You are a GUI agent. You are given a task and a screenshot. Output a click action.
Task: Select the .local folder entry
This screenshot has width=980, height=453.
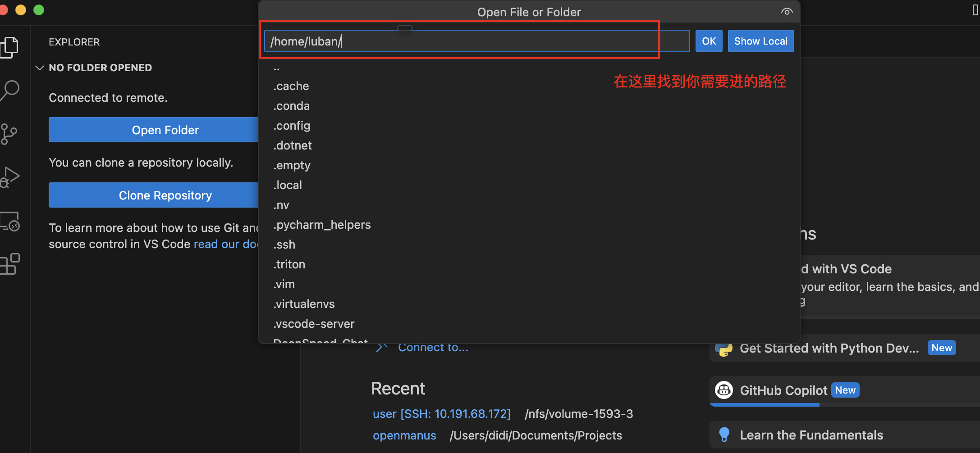tap(529, 185)
